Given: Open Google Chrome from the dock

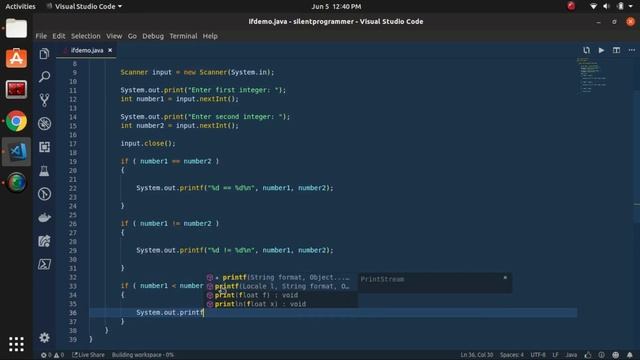Looking at the screenshot, I should coord(16,121).
